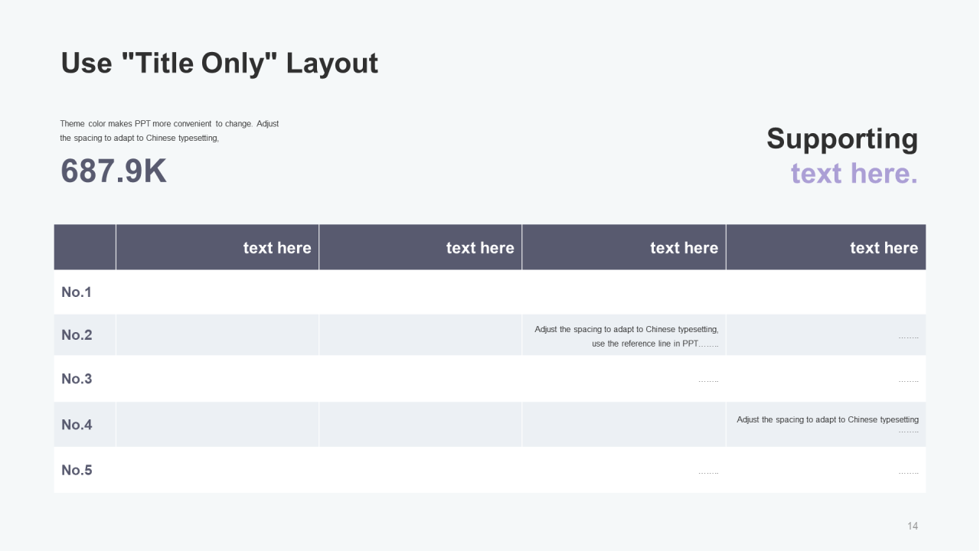Click the last "text here" column header
The height and width of the screenshot is (551, 980).
coord(883,248)
